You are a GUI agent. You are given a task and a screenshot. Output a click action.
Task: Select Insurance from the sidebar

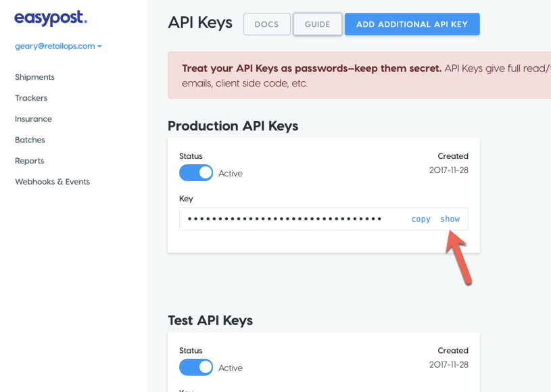click(33, 119)
